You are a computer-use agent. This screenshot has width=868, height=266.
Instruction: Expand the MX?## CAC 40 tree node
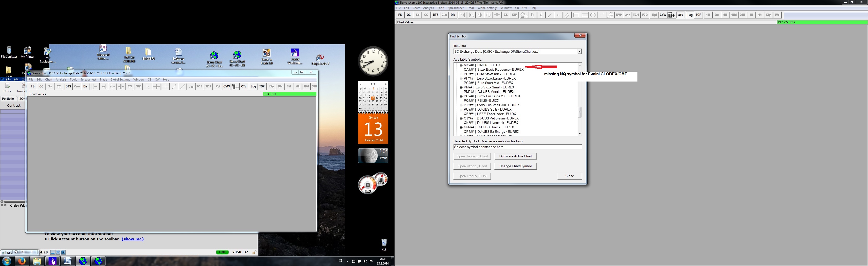tap(461, 65)
